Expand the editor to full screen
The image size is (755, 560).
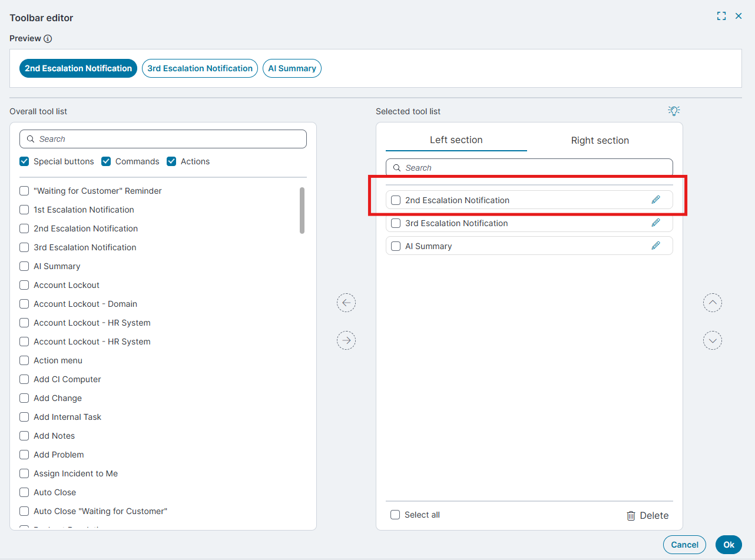(x=721, y=16)
